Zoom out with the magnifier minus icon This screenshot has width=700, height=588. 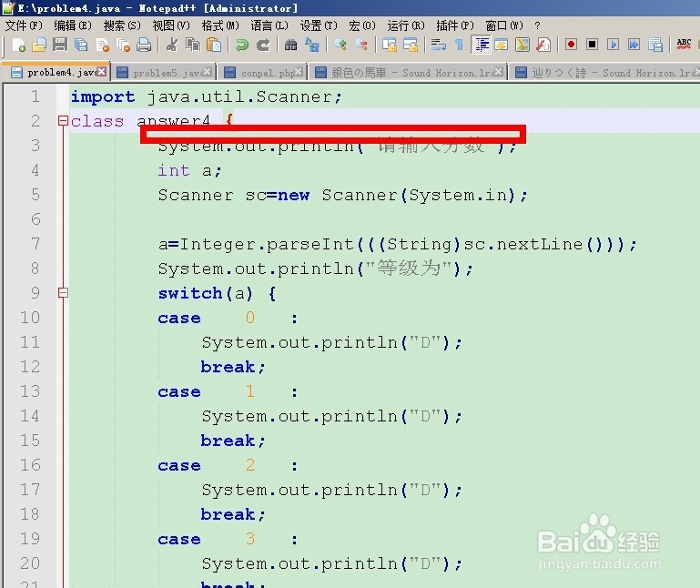(x=361, y=46)
